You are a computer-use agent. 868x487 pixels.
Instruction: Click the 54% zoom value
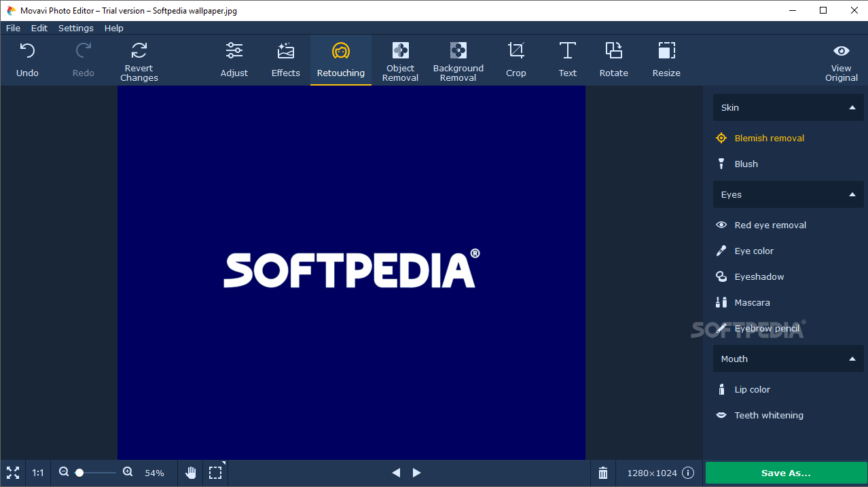click(154, 473)
